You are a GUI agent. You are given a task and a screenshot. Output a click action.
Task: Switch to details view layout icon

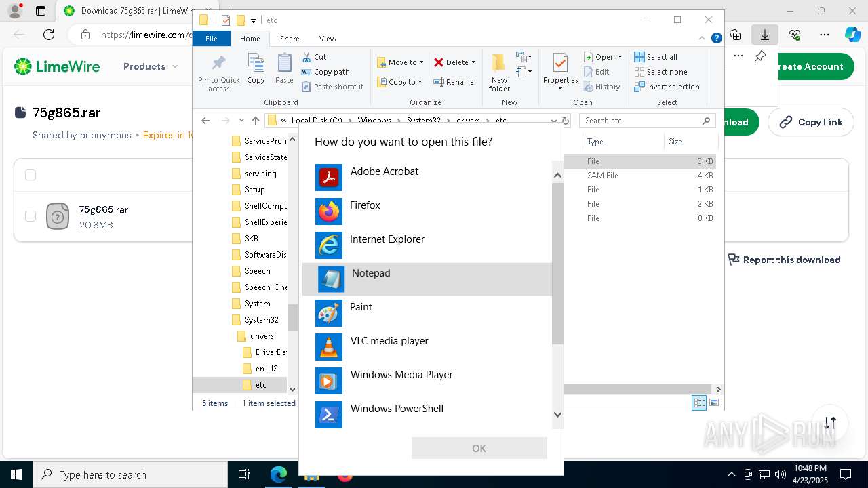tap(699, 403)
